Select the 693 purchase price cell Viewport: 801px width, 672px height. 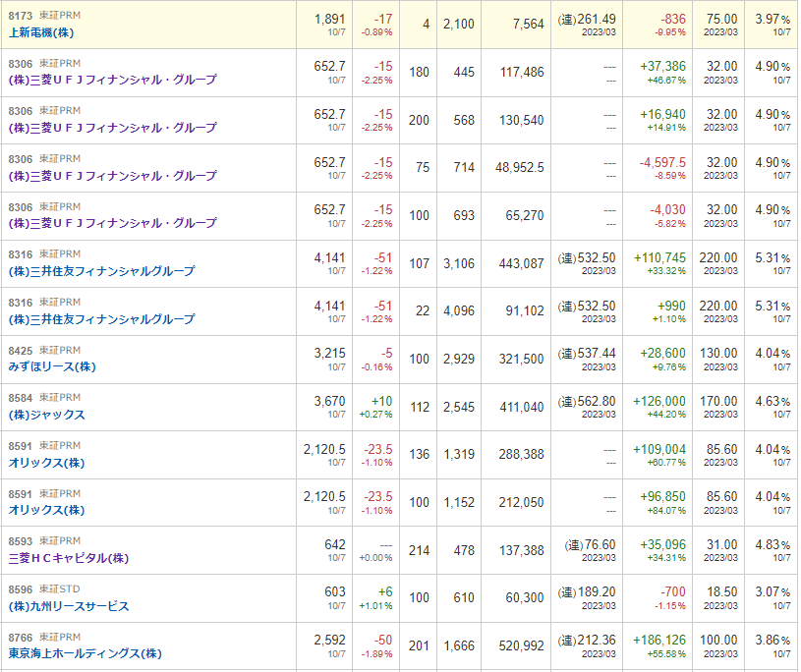pos(464,215)
